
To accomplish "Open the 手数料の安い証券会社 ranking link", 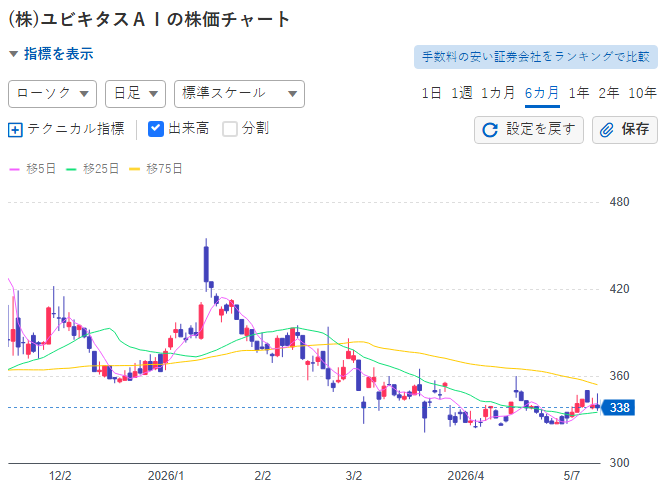I will click(x=536, y=57).
